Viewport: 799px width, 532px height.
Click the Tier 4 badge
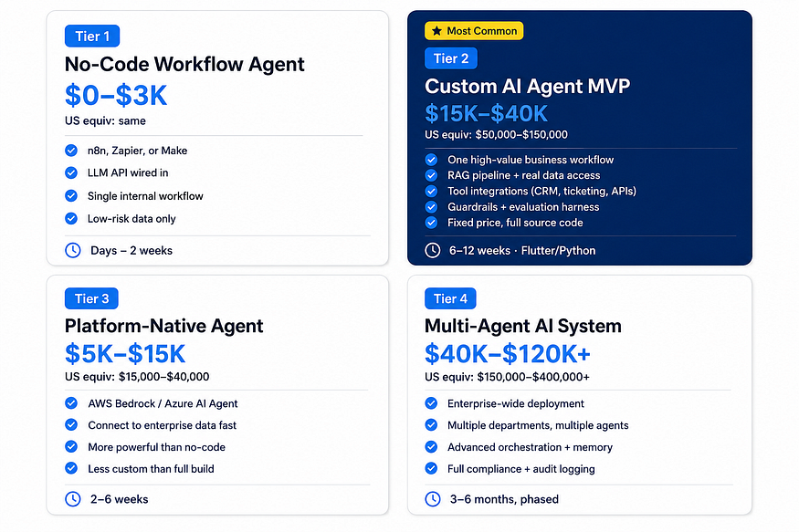(450, 298)
